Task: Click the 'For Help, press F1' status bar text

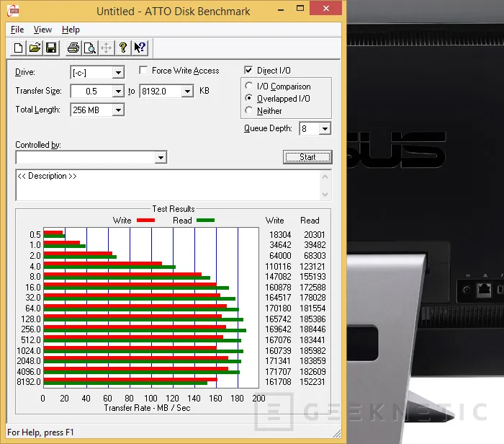Action: point(40,432)
